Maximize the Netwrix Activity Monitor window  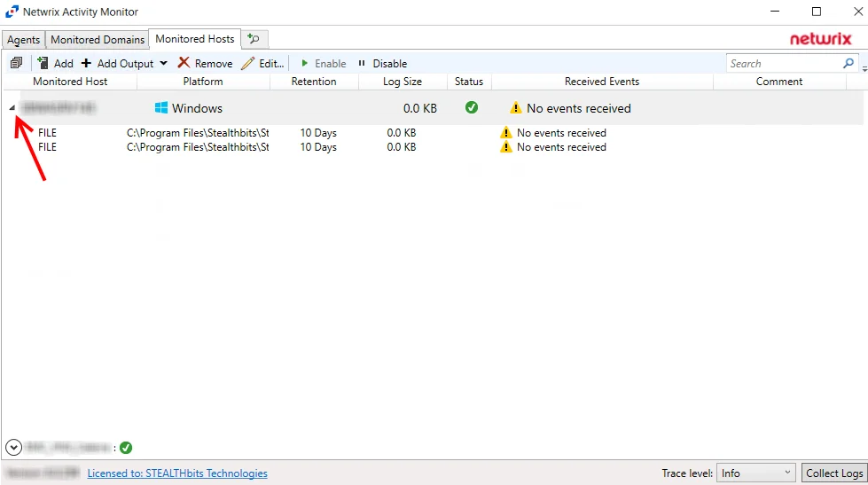pos(817,11)
